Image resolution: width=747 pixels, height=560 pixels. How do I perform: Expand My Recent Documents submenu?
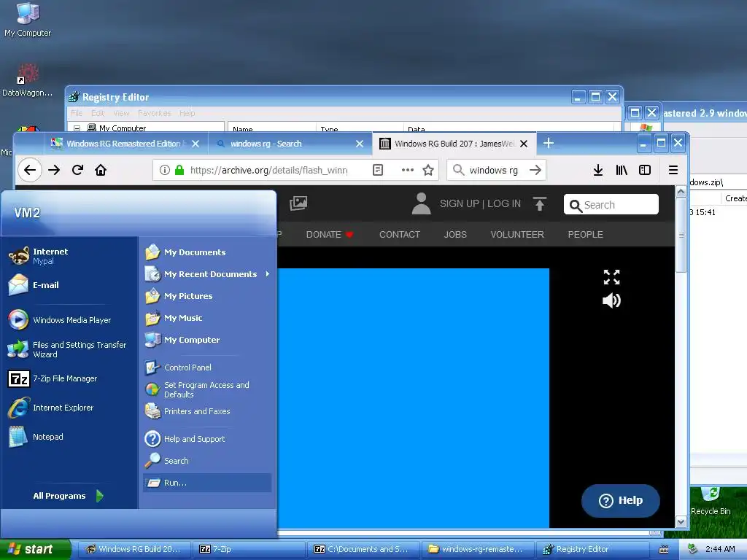click(207, 274)
